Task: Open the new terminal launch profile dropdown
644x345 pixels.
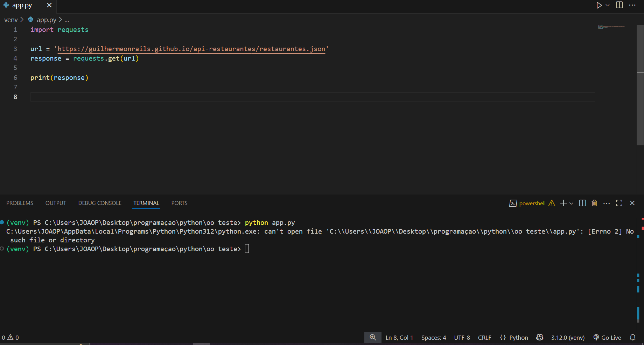Action: (x=571, y=203)
